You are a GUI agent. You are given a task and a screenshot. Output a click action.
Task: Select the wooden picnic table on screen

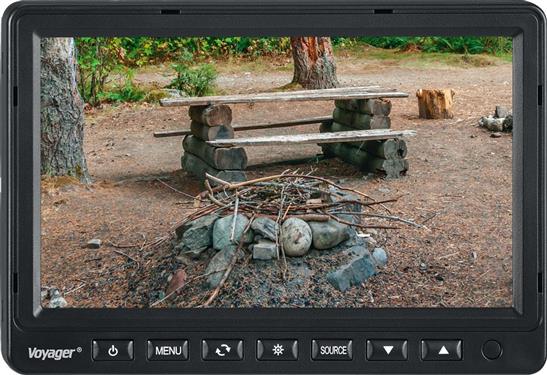pyautogui.click(x=284, y=133)
